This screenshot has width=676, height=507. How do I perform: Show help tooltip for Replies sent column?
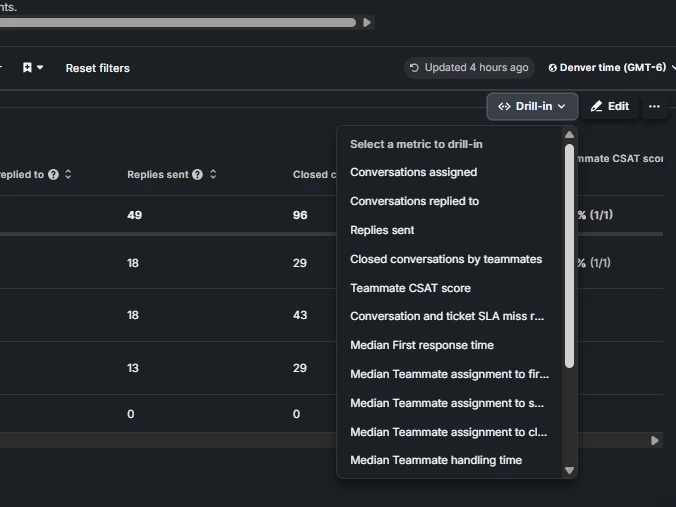click(197, 175)
